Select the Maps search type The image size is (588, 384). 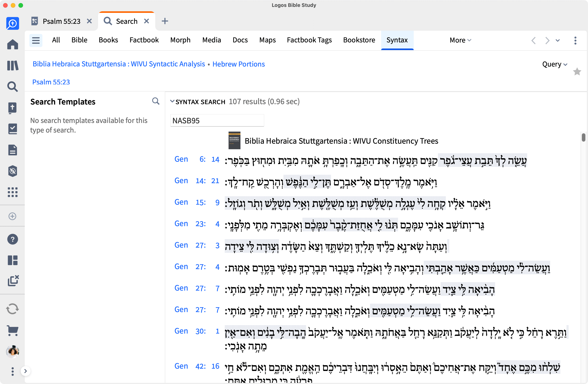[x=268, y=40]
